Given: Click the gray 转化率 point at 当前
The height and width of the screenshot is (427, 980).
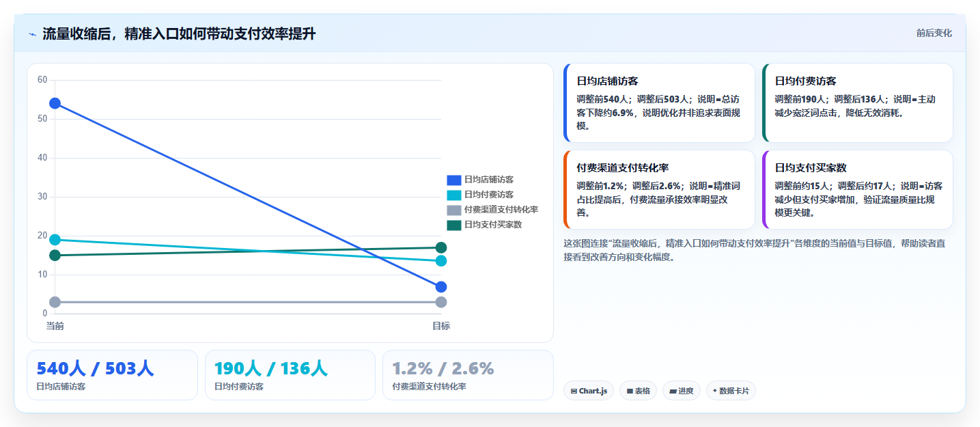Looking at the screenshot, I should 55,302.
